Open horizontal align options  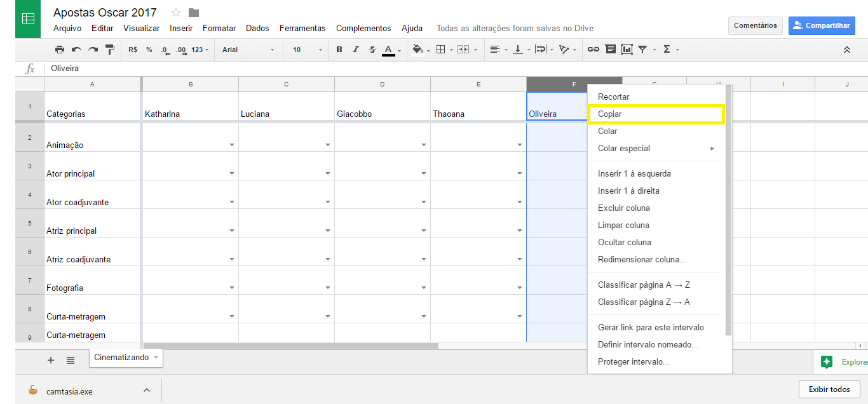click(496, 50)
